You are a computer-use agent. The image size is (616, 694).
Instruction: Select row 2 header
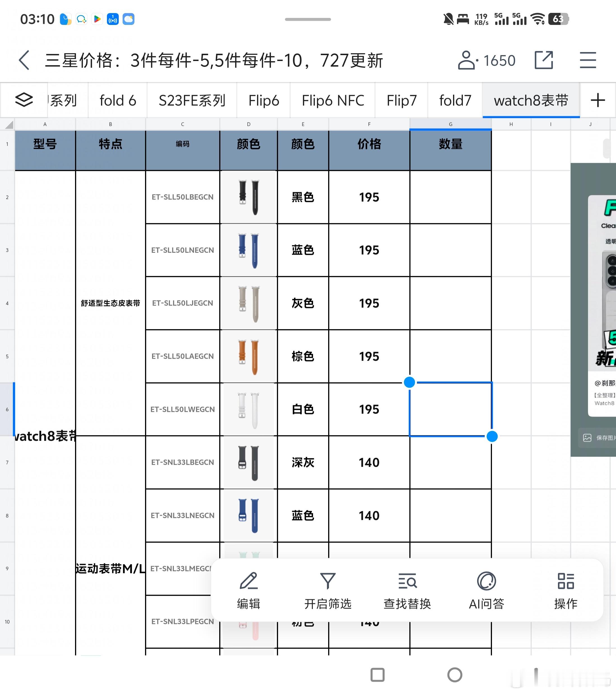[x=7, y=197]
